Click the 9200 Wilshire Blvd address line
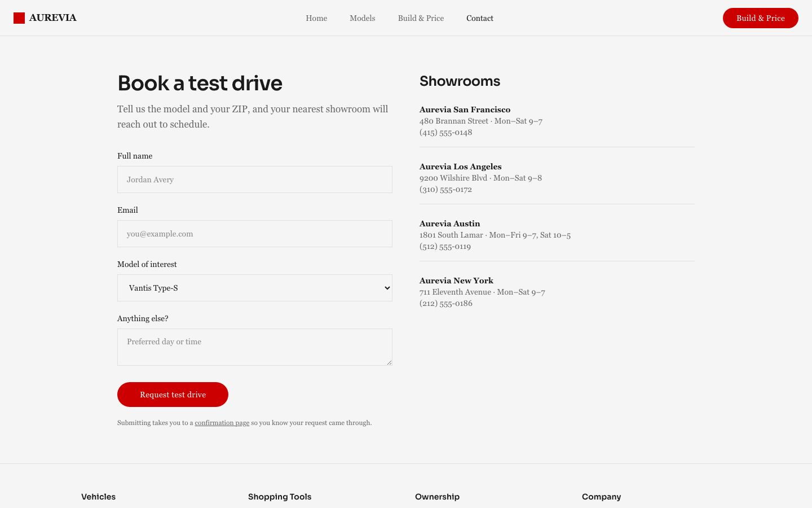Image resolution: width=812 pixels, height=508 pixels. click(x=480, y=178)
